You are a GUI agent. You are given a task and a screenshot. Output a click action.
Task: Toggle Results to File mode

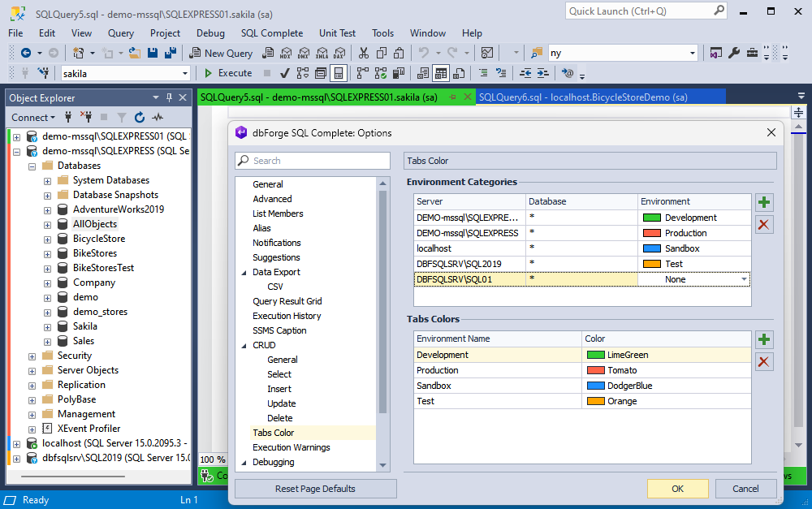[459, 74]
